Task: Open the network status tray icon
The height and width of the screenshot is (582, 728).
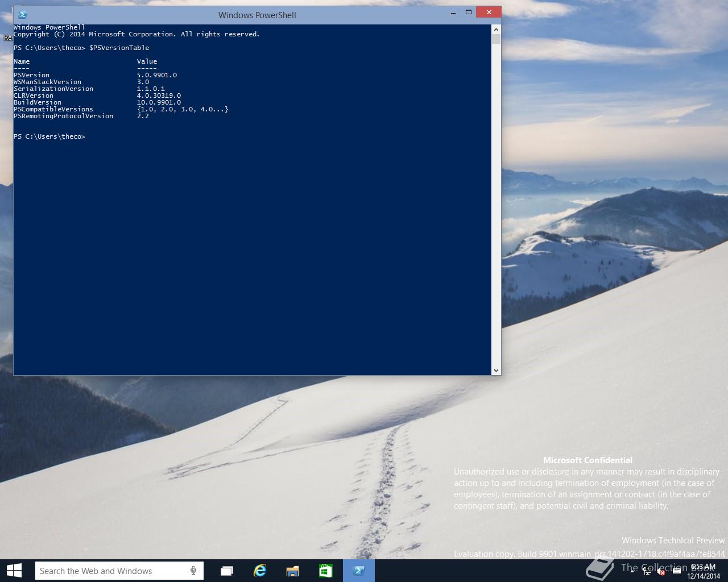Action: (647, 571)
